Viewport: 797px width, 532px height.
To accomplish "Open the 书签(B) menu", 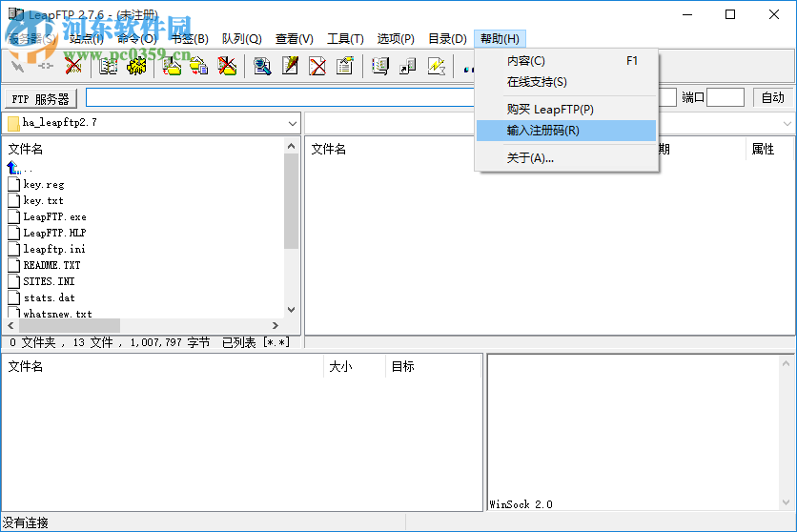I will pyautogui.click(x=190, y=39).
